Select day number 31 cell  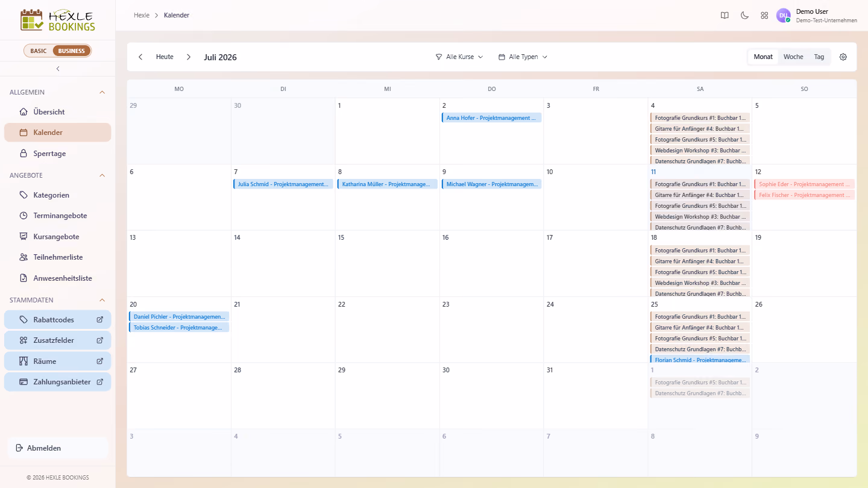click(x=596, y=396)
